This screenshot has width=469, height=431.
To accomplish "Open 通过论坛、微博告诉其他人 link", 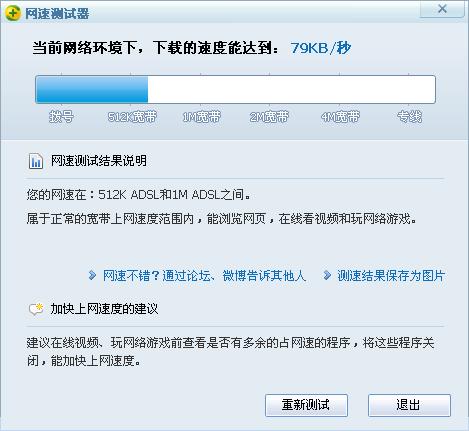I will pyautogui.click(x=234, y=276).
